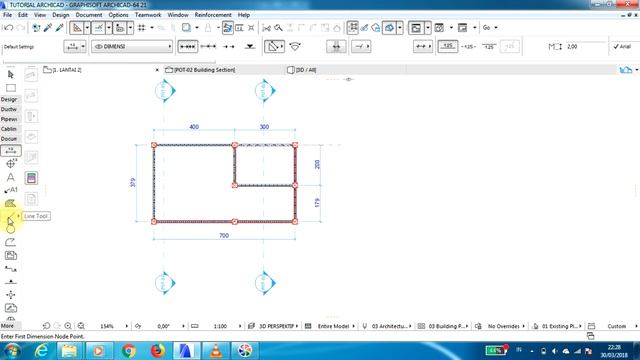The height and width of the screenshot is (360, 640).
Task: Open the Custom dropdown in status bar
Action: point(622,326)
